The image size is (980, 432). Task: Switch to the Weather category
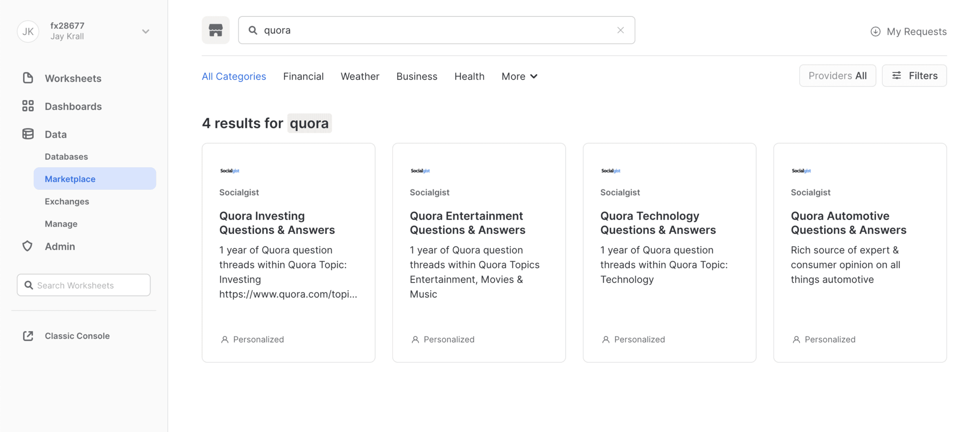coord(360,76)
